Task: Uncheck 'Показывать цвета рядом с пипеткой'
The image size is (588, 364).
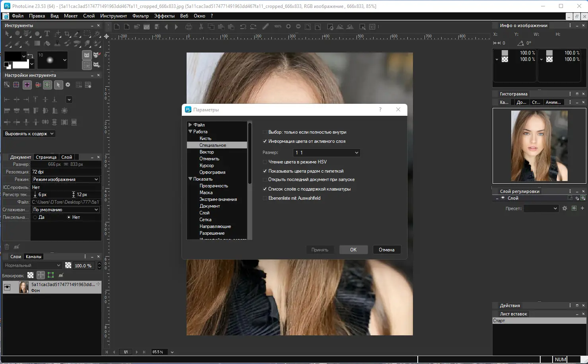Action: [x=265, y=171]
